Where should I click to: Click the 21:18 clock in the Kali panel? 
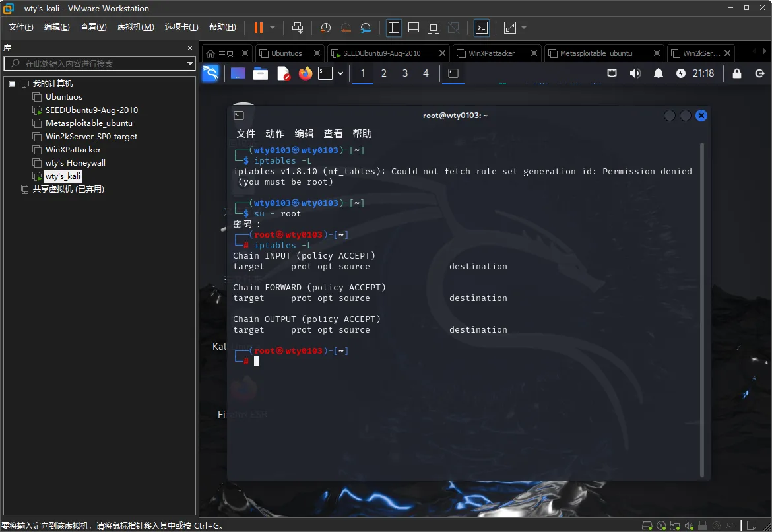tap(703, 73)
